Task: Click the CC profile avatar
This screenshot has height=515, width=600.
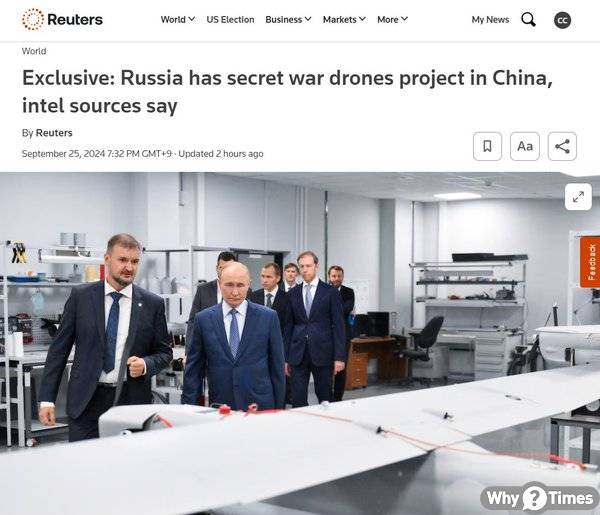Action: (x=562, y=20)
